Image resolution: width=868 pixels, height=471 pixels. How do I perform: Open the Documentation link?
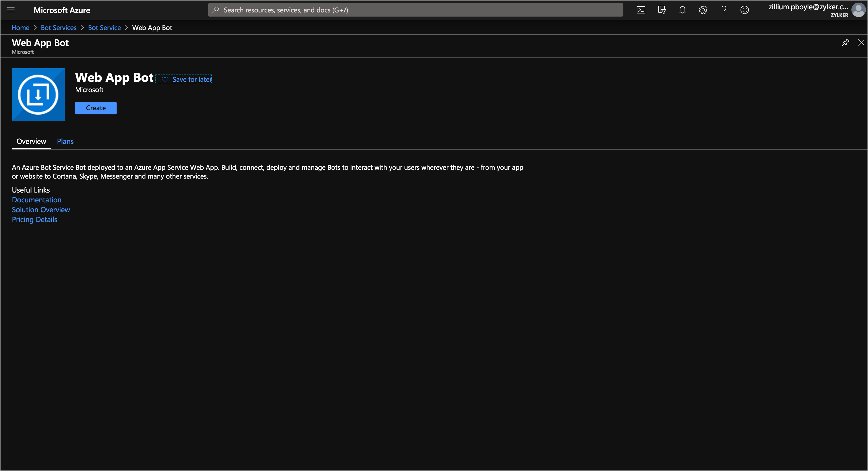point(36,200)
